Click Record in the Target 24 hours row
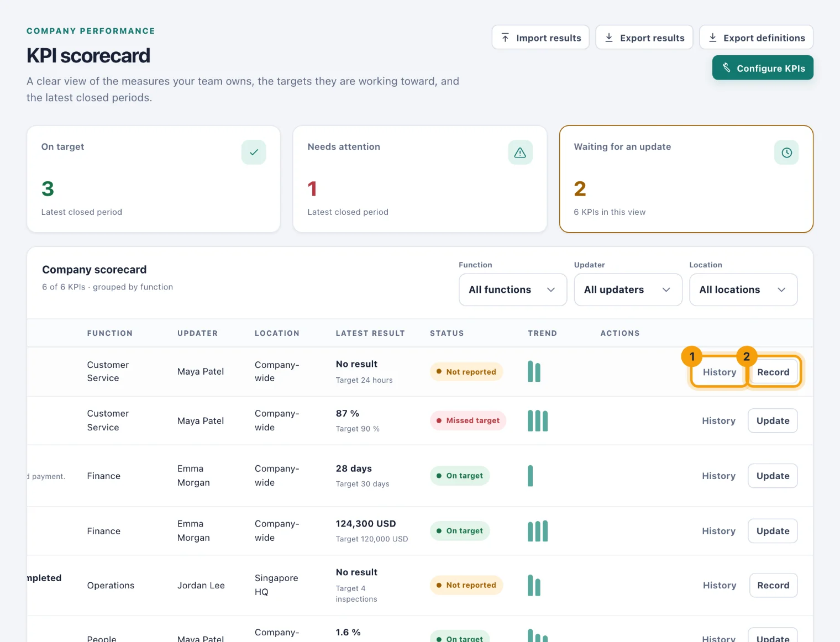 [x=773, y=372]
